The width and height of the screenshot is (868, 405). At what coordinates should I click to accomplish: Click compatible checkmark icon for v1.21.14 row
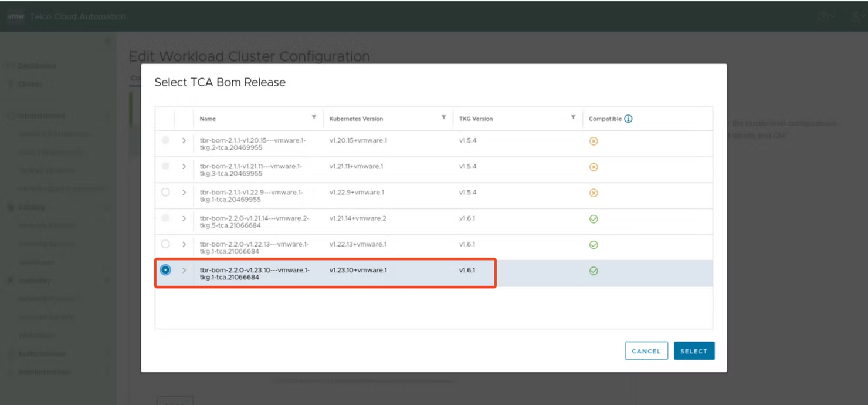594,219
